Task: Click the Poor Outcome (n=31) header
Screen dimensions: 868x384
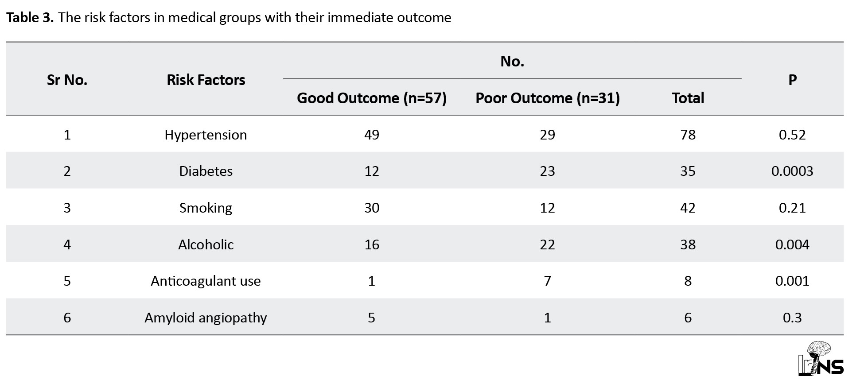Action: [547, 98]
